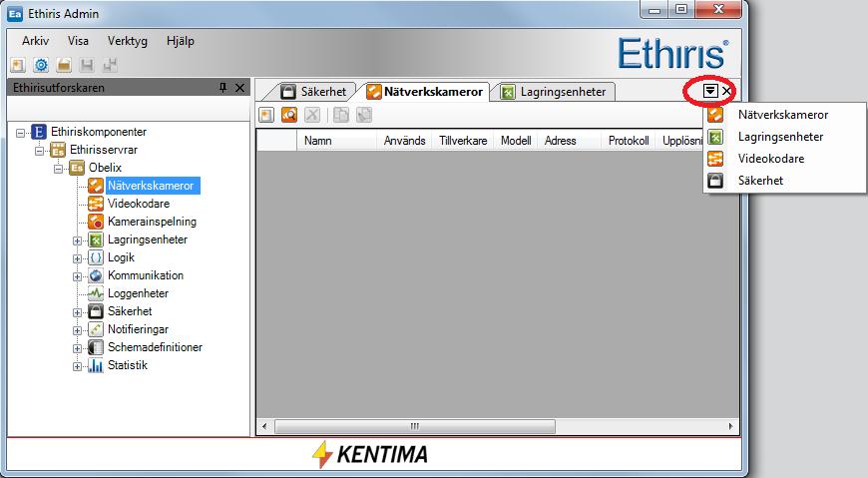The width and height of the screenshot is (868, 478).
Task: Expand the Schemadefinitioner tree node
Action: coord(77,348)
